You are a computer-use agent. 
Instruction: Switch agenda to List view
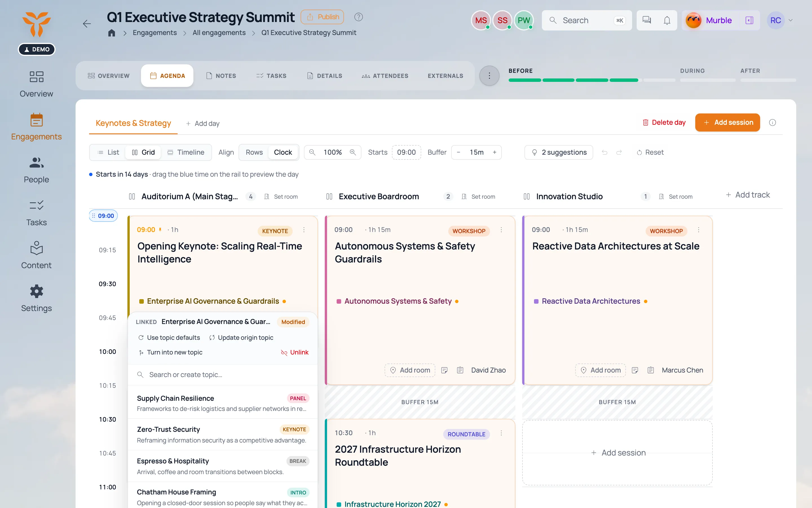pos(108,152)
